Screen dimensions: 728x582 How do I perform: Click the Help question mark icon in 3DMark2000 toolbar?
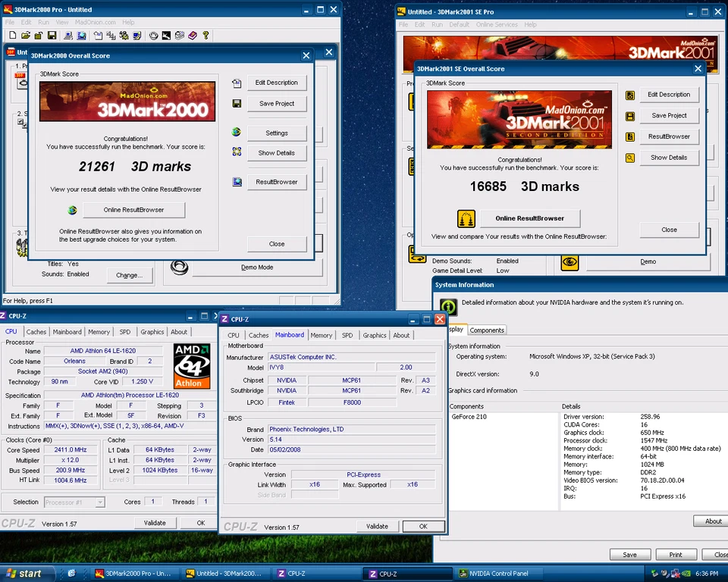tap(206, 36)
